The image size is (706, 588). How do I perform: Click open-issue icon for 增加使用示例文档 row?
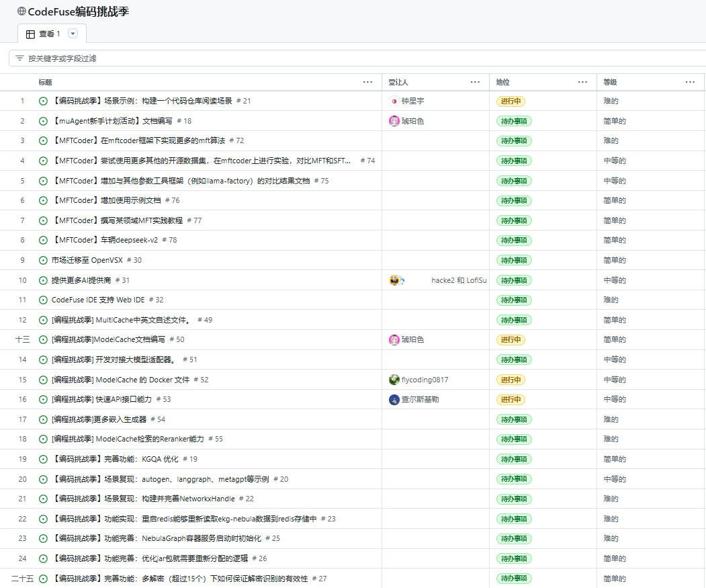(43, 200)
